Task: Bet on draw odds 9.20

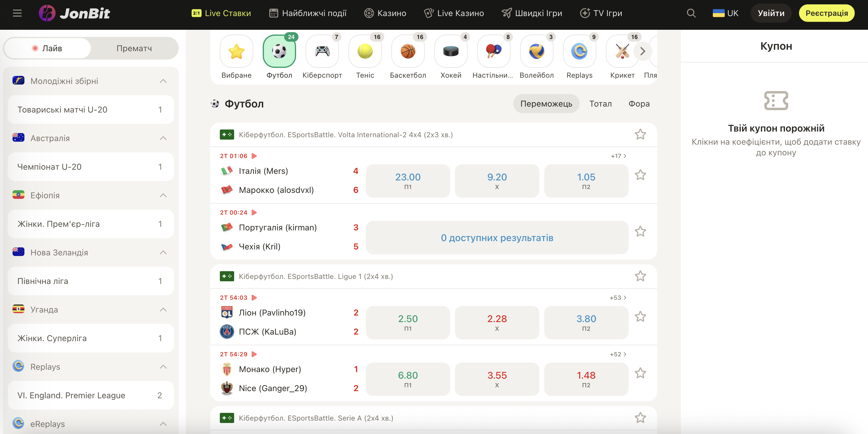Action: pos(497,181)
